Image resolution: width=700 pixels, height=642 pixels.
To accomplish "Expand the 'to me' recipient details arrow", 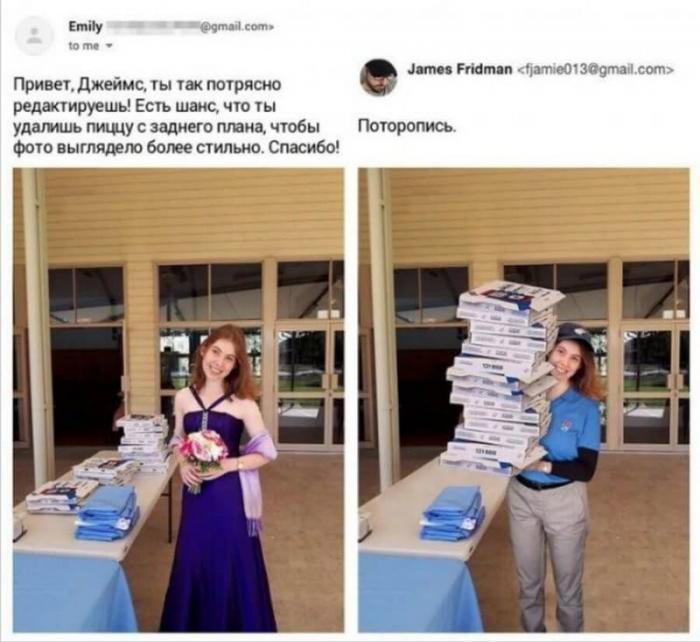I will pyautogui.click(x=109, y=46).
